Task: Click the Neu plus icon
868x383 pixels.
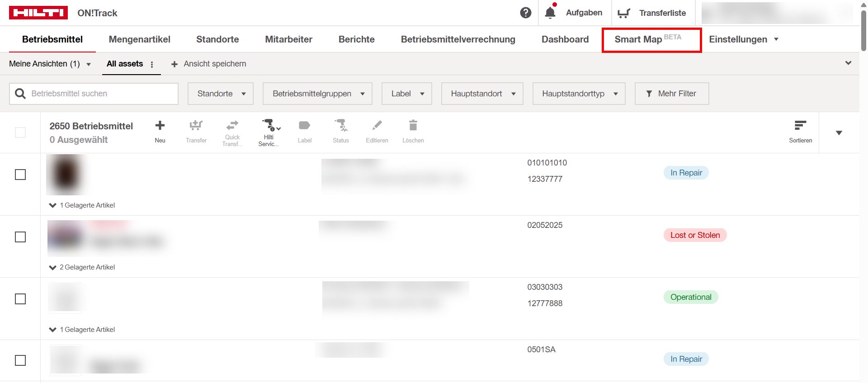Action: [160, 126]
